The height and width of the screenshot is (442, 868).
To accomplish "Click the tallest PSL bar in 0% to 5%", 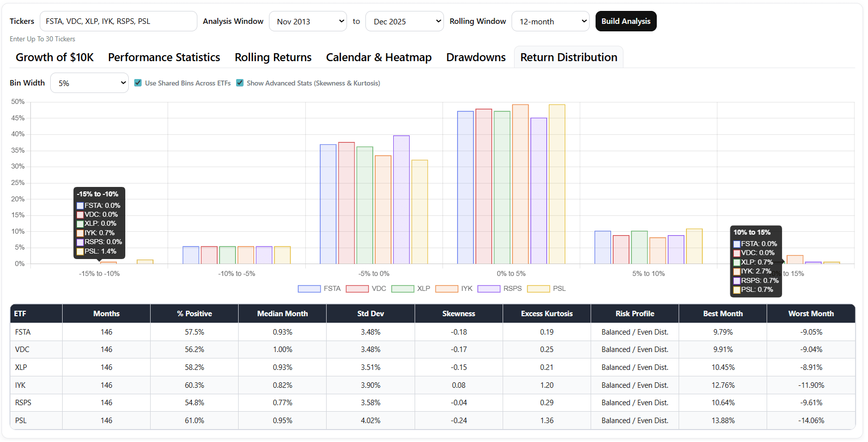I will pyautogui.click(x=557, y=184).
